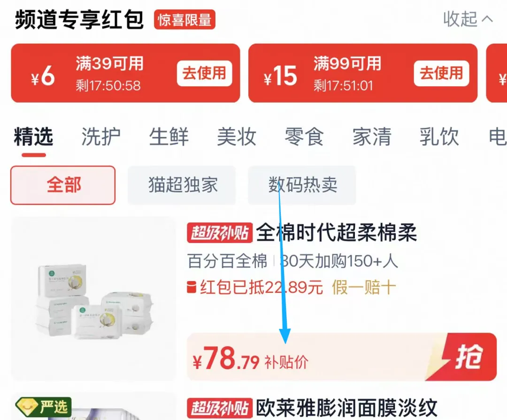Enable the 猫超独家 filter chip
This screenshot has width=507, height=420.
[x=182, y=185]
